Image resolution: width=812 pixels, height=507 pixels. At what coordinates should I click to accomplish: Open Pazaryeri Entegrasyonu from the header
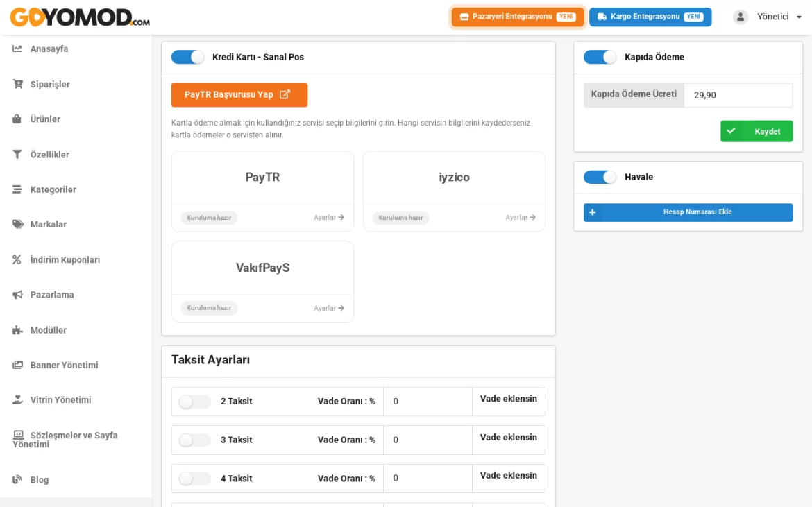[x=518, y=17]
